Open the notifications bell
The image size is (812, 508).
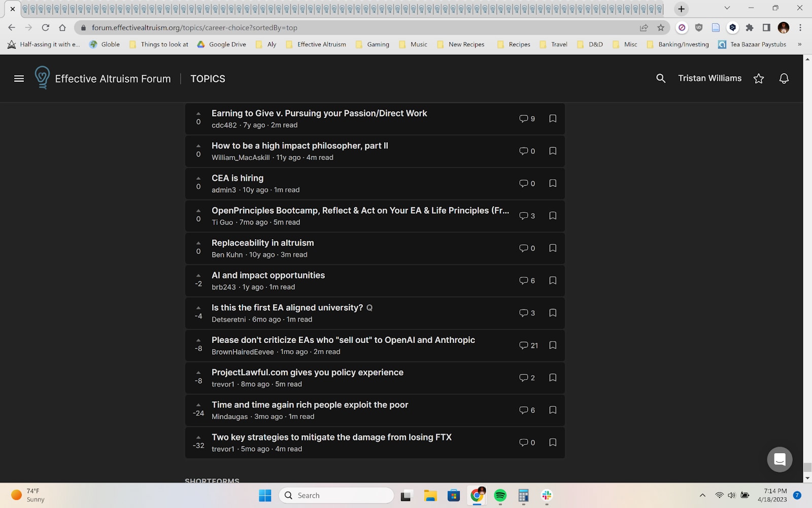784,78
